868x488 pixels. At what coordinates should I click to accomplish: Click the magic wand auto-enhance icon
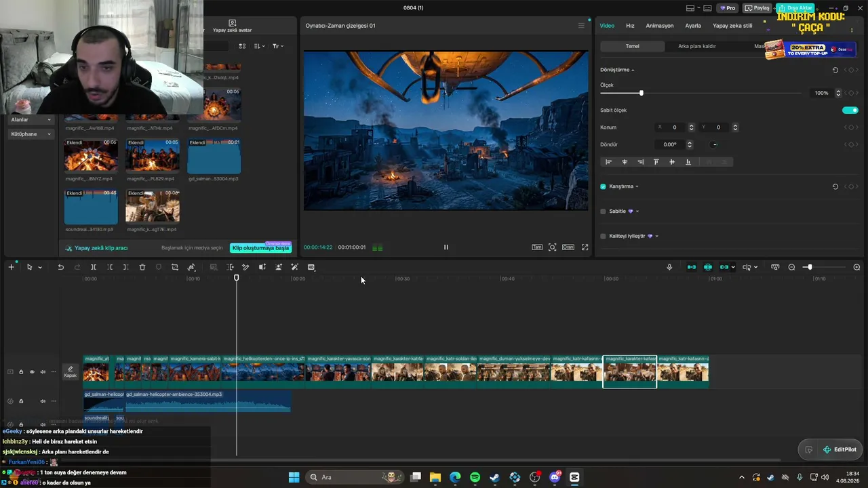[x=294, y=267]
